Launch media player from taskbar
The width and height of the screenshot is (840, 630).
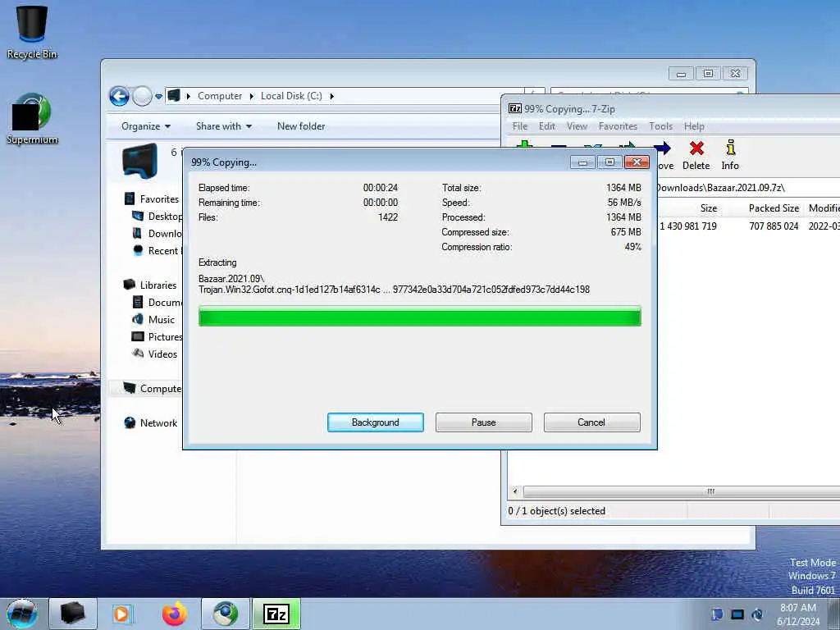pos(121,614)
